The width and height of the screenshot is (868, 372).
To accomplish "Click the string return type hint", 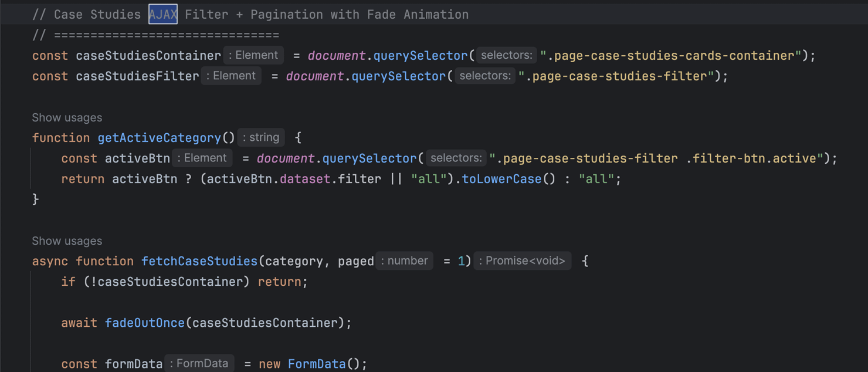I will pos(262,138).
